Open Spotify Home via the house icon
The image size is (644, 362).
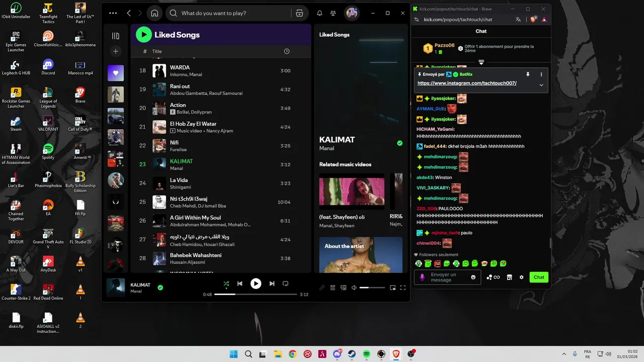[x=154, y=13]
